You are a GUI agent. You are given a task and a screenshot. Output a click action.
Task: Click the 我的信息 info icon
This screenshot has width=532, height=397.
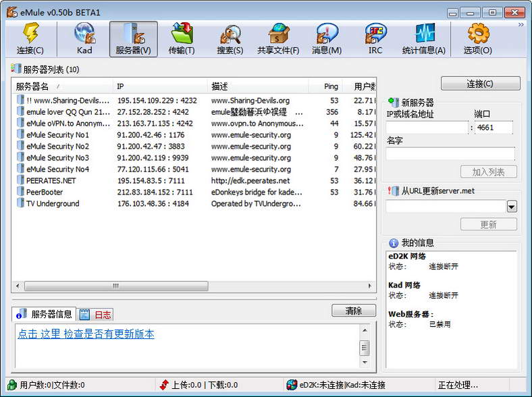pos(394,242)
